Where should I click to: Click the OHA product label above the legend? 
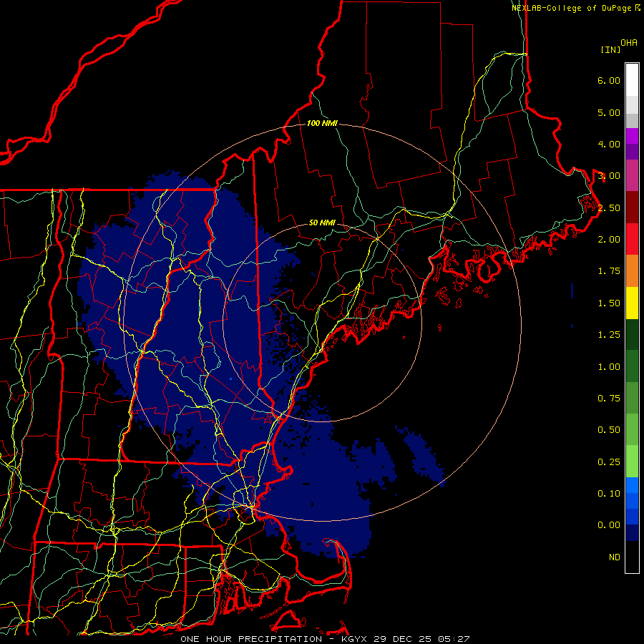pyautogui.click(x=629, y=43)
